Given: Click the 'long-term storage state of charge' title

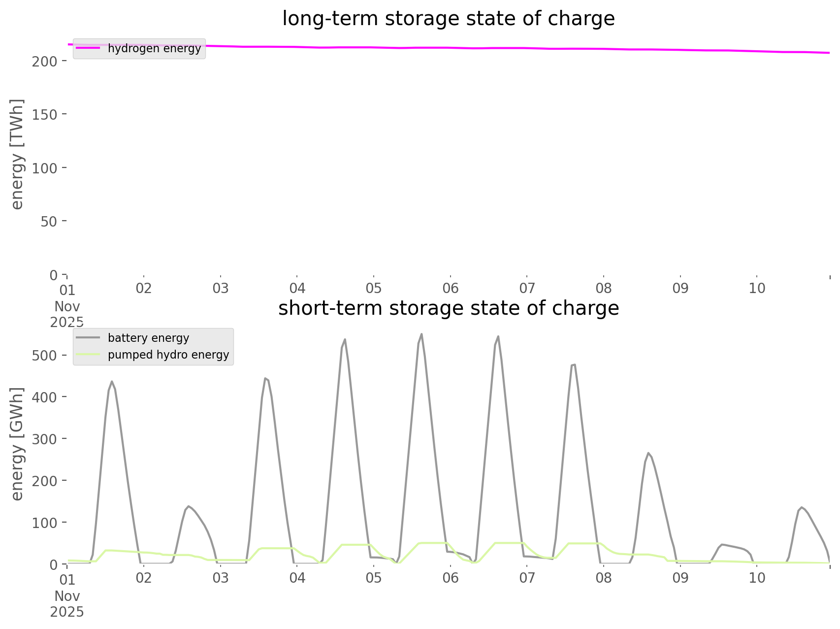Looking at the screenshot, I should [x=448, y=19].
